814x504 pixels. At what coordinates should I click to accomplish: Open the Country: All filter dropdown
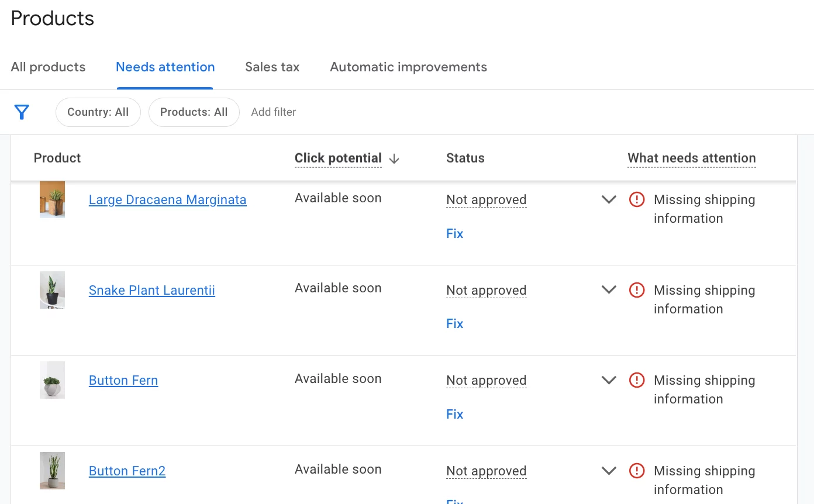coord(98,112)
